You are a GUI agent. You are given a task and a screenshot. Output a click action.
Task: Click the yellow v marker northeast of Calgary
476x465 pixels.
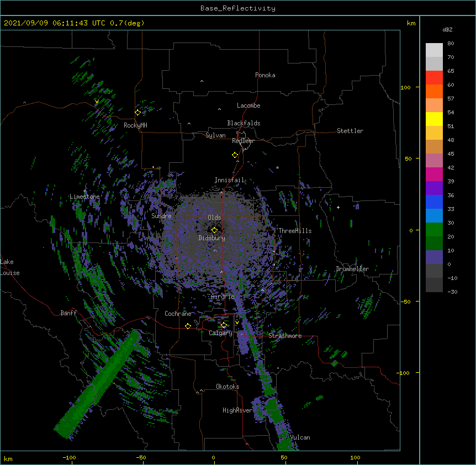(237, 323)
